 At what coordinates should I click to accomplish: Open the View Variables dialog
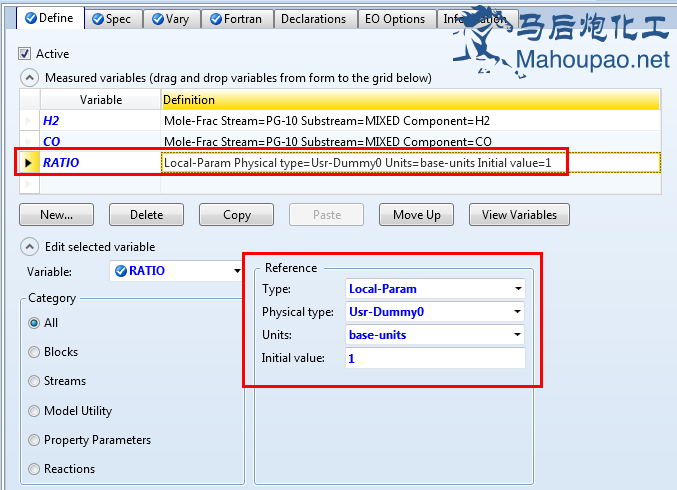(520, 215)
